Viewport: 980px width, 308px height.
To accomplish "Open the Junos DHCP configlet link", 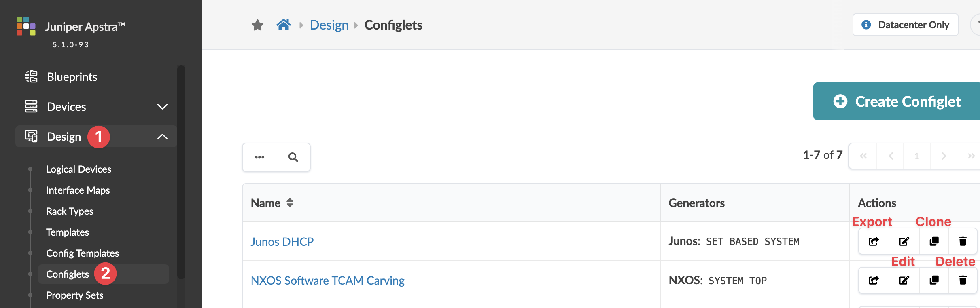I will 282,242.
